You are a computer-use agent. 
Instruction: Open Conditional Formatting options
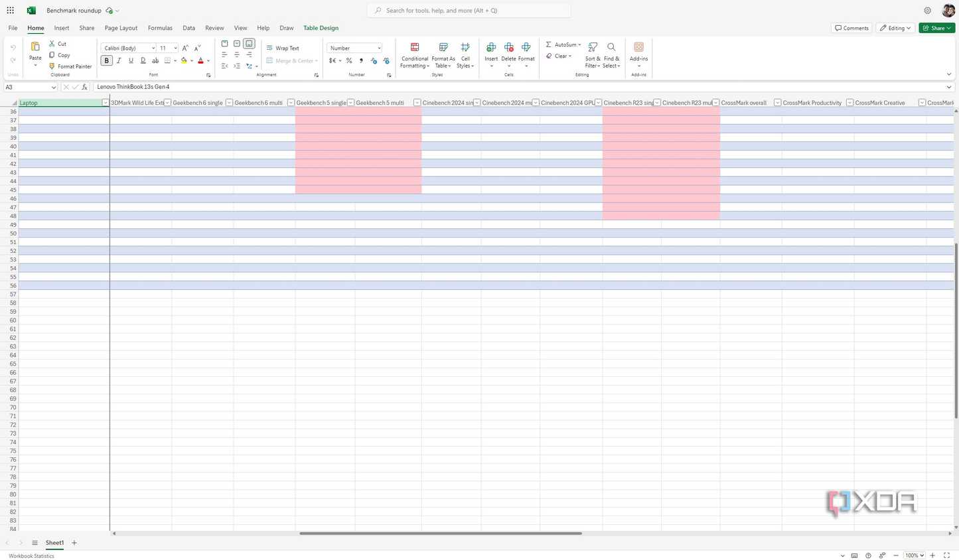415,55
